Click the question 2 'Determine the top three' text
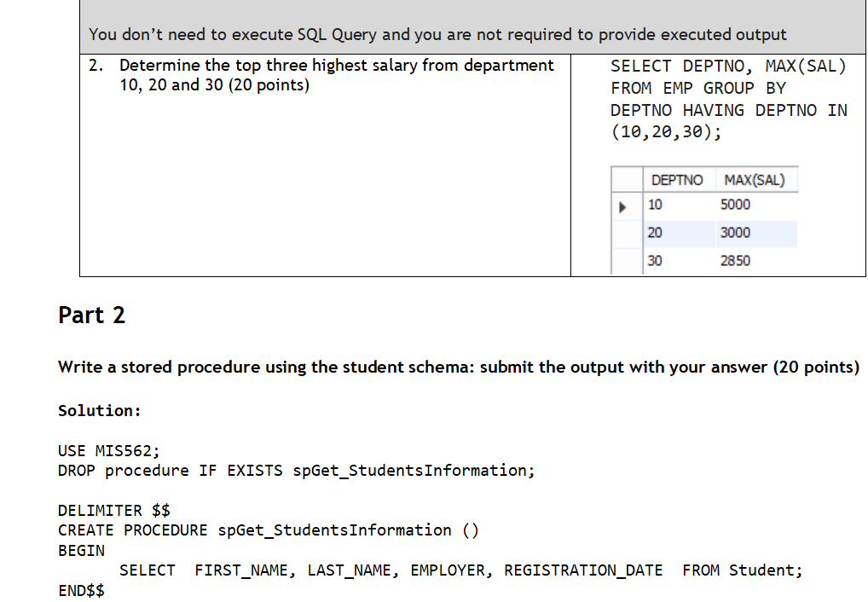Screen dimensions: 868x602 336,66
